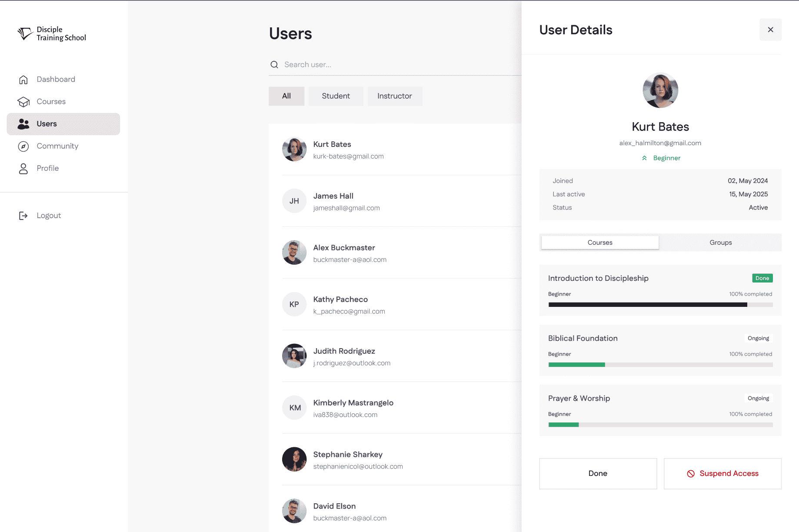This screenshot has width=799, height=532.
Task: Click the large profile photo in User Details
Action: (x=660, y=90)
